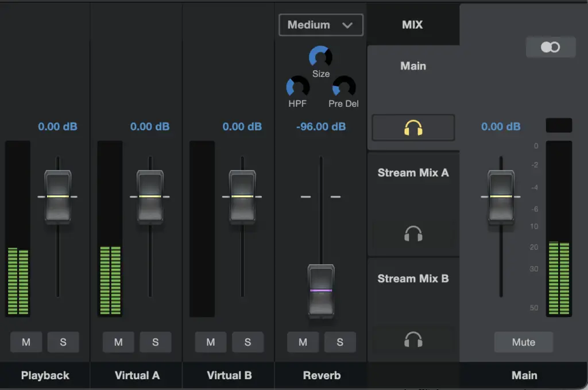The image size is (588, 390).
Task: Click the Playback channel fader handle
Action: 58,197
